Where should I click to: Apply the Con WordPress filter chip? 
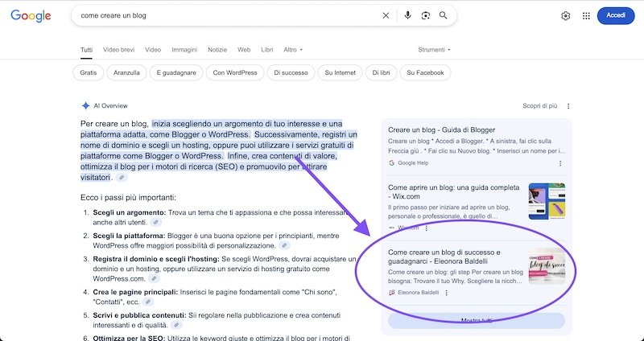point(235,72)
